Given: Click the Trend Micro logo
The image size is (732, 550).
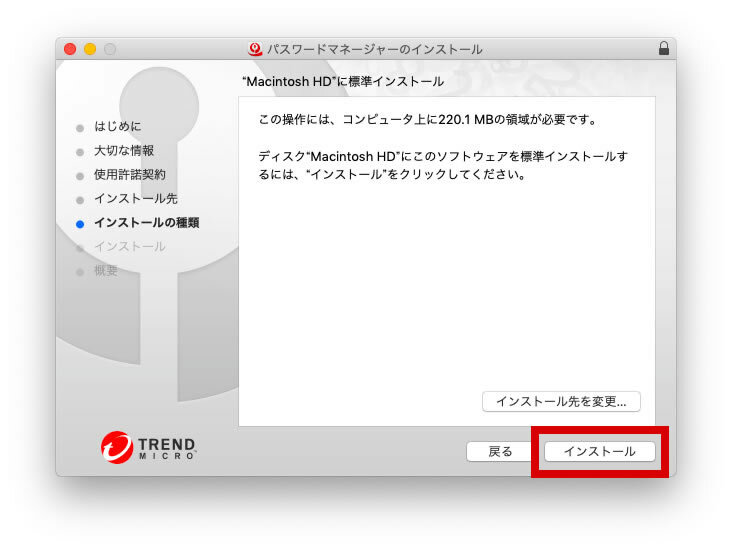Looking at the screenshot, I should [x=148, y=447].
